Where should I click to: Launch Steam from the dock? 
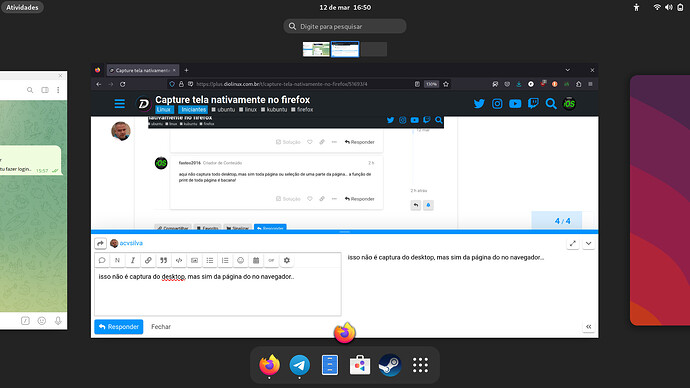click(390, 365)
